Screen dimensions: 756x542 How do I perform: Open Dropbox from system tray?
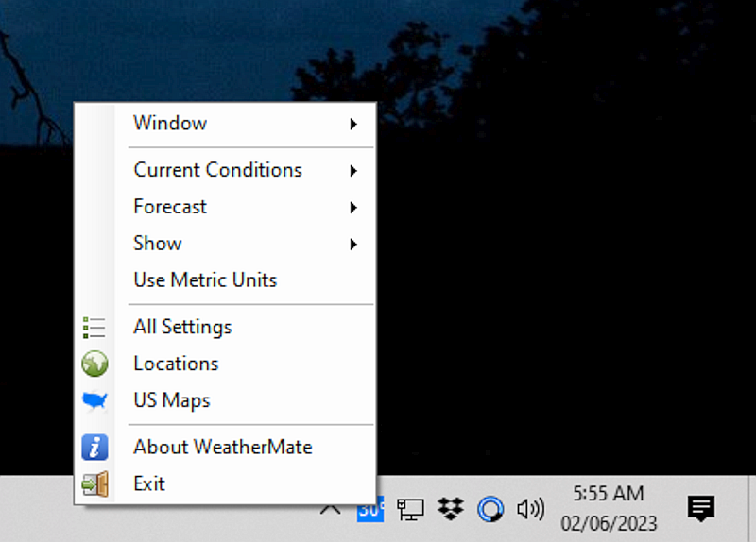click(x=451, y=509)
